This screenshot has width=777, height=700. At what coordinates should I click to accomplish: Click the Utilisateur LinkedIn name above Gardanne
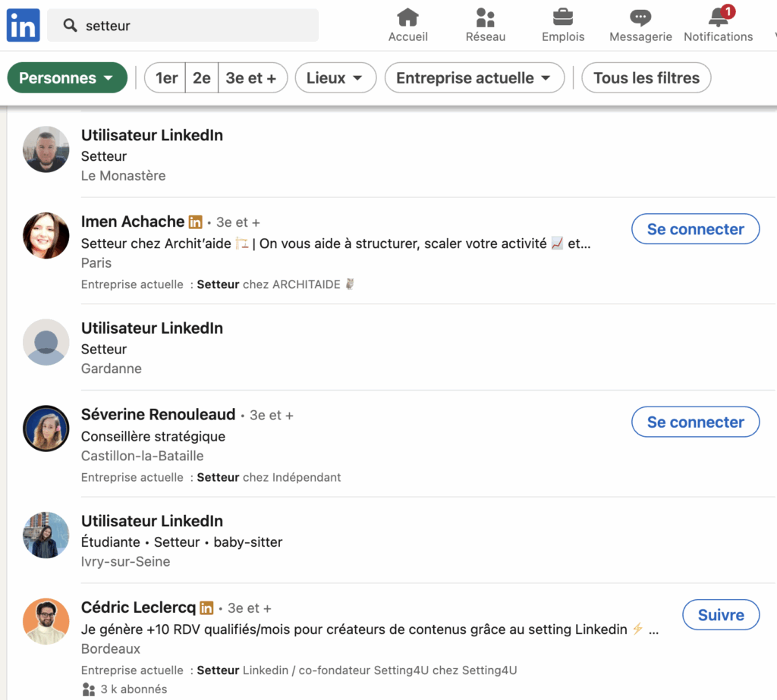[152, 328]
